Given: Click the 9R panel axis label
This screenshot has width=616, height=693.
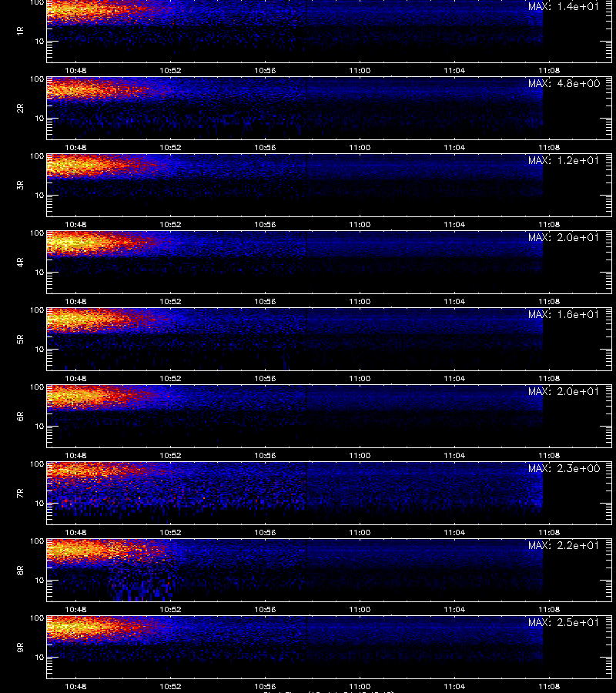Looking at the screenshot, I should click(x=20, y=648).
